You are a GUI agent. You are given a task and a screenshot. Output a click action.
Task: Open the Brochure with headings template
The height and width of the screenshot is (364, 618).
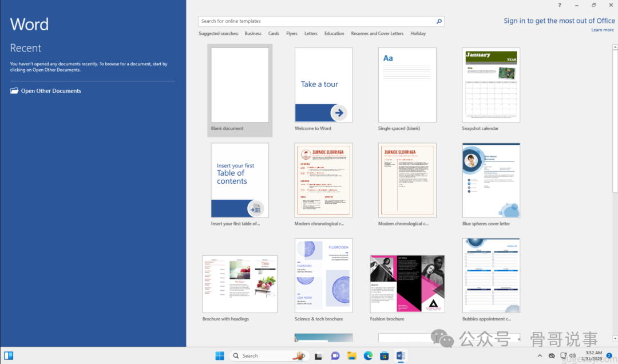pyautogui.click(x=240, y=284)
